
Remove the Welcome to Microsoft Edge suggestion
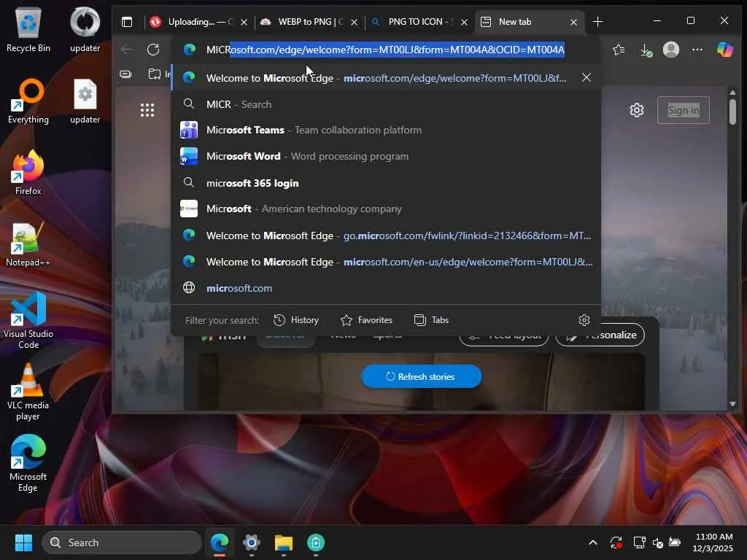click(x=587, y=77)
